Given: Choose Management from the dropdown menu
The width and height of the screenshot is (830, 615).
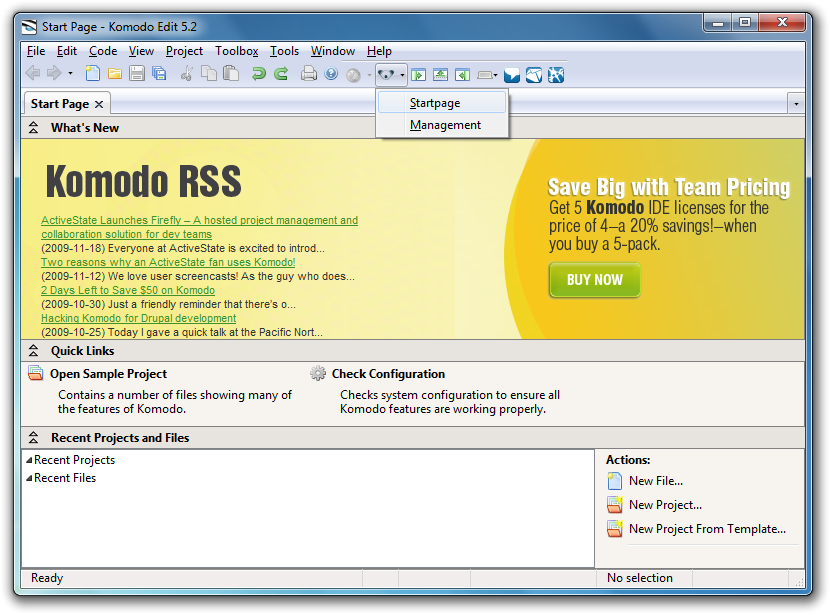Looking at the screenshot, I should click(442, 125).
